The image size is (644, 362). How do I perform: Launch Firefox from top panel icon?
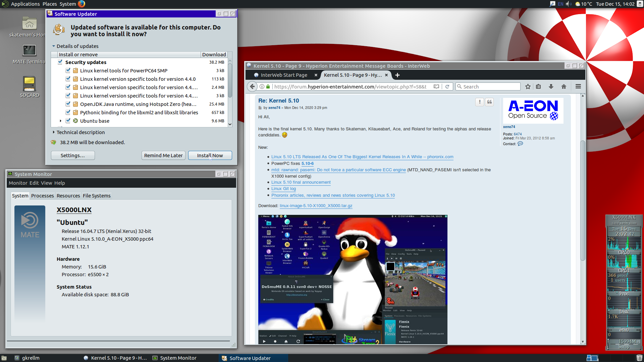click(x=82, y=4)
